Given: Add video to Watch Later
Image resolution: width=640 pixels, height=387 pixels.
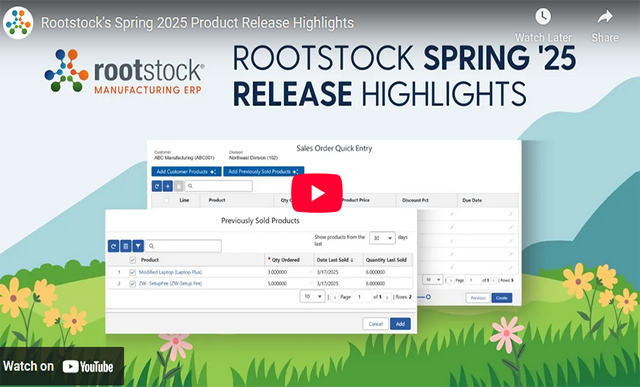Looking at the screenshot, I should (543, 26).
